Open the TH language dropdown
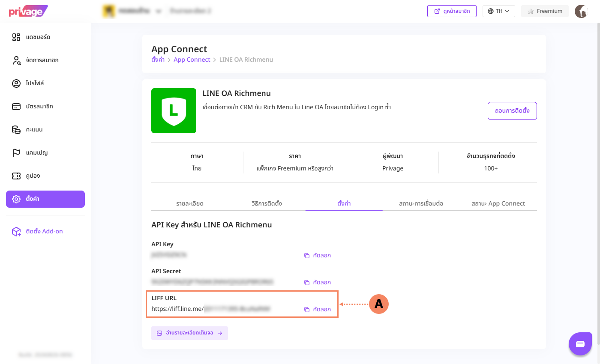The image size is (600, 364). 499,11
